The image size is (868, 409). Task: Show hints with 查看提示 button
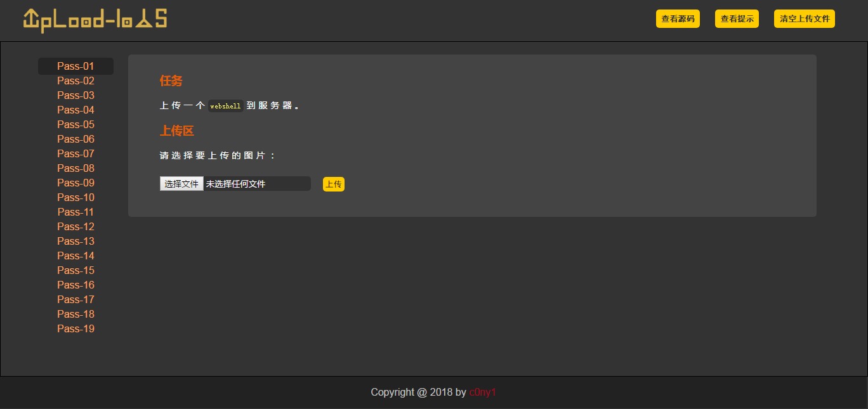[x=737, y=19]
